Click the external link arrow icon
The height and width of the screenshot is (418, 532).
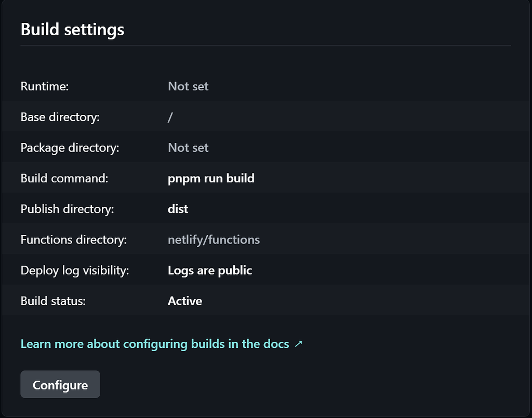tap(298, 344)
